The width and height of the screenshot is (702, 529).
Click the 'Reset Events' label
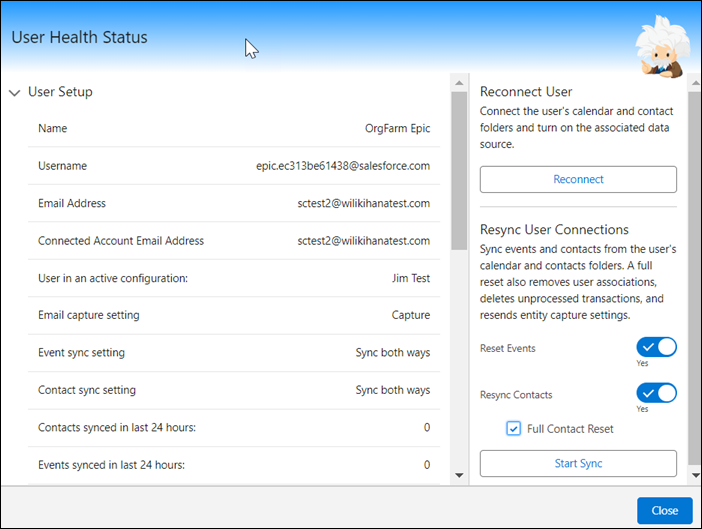click(x=508, y=348)
